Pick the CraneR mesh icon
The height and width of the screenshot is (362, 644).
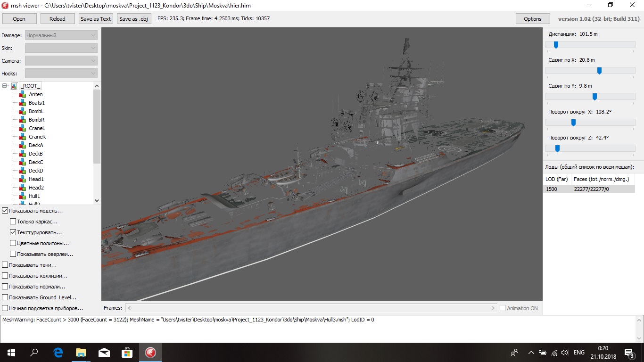tap(23, 137)
